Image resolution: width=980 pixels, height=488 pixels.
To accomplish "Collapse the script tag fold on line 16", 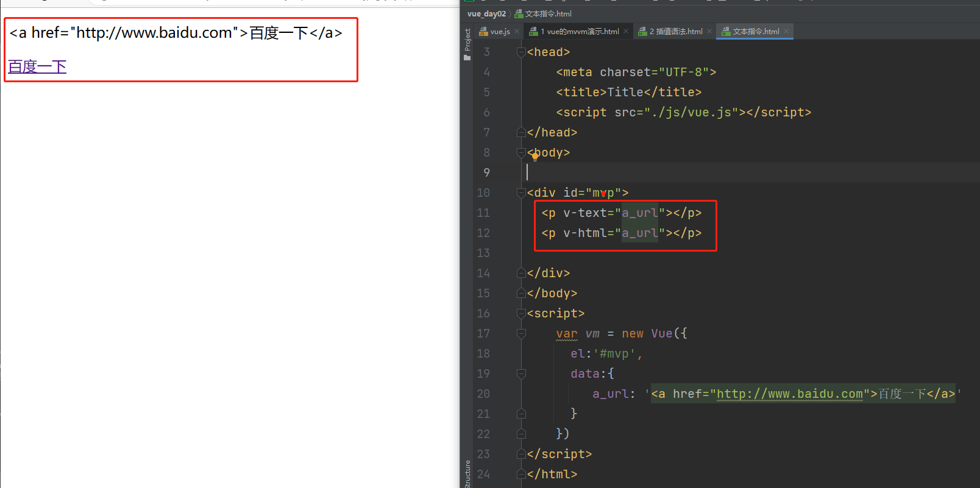I will [521, 313].
